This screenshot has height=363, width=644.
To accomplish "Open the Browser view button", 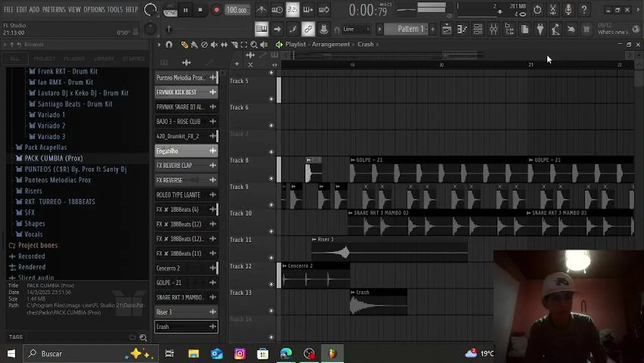I will pyautogui.click(x=509, y=29).
